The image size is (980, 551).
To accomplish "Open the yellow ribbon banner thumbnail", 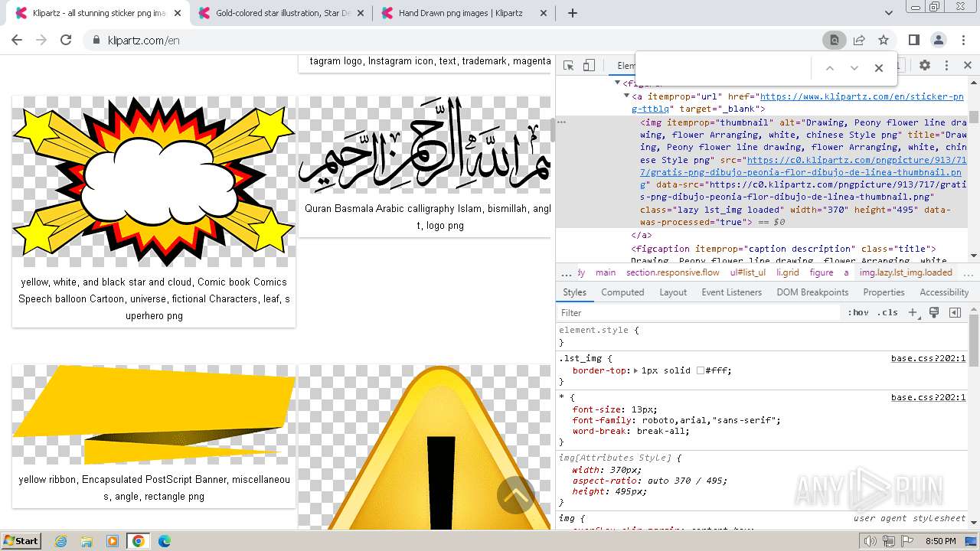I will click(154, 415).
